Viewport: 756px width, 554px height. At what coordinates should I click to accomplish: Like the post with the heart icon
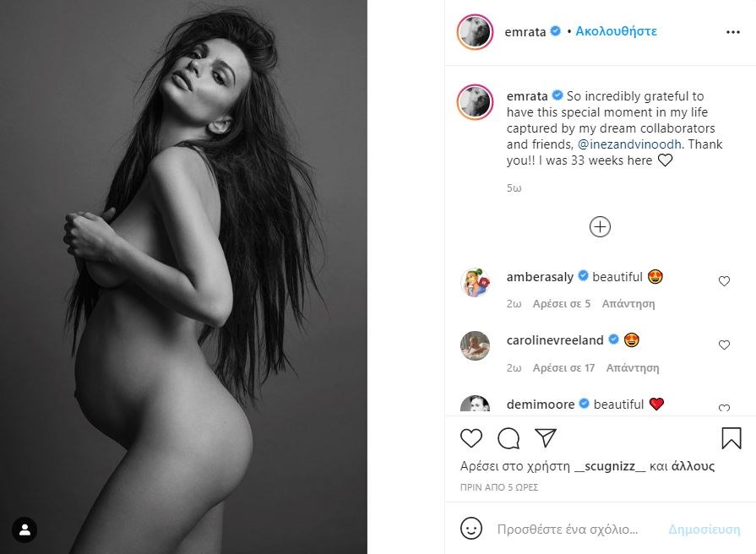tap(471, 438)
